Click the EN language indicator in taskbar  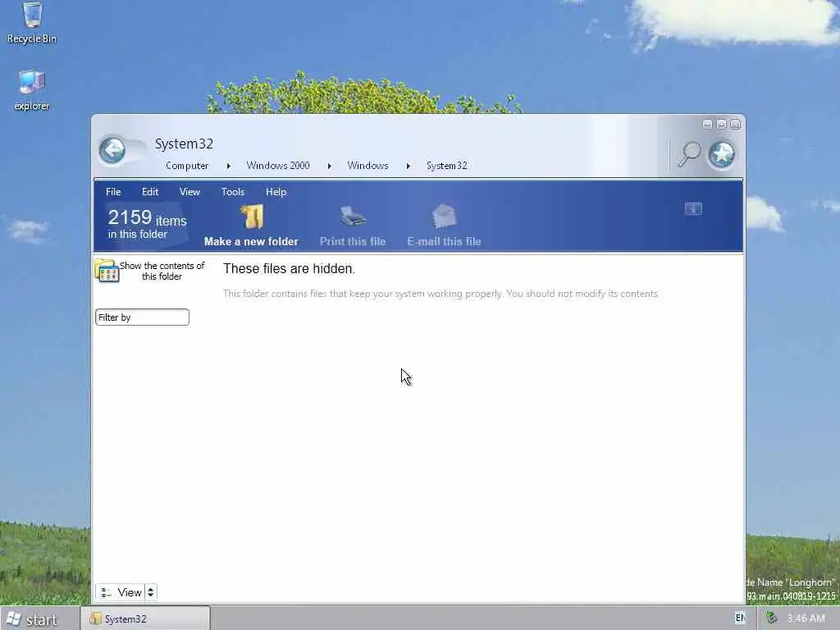click(741, 618)
